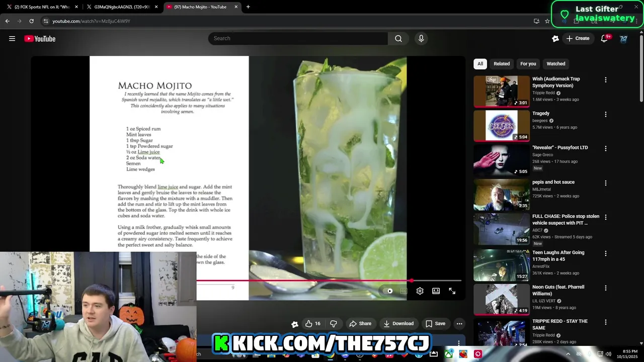Screen dimensions: 644x362
Task: Like the Macho Mojito video
Action: point(313,324)
